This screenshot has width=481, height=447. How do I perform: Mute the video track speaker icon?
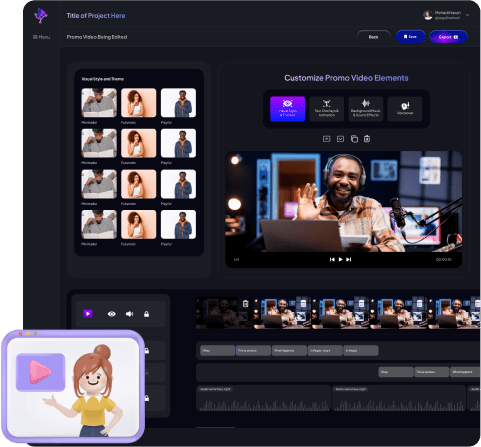point(129,314)
